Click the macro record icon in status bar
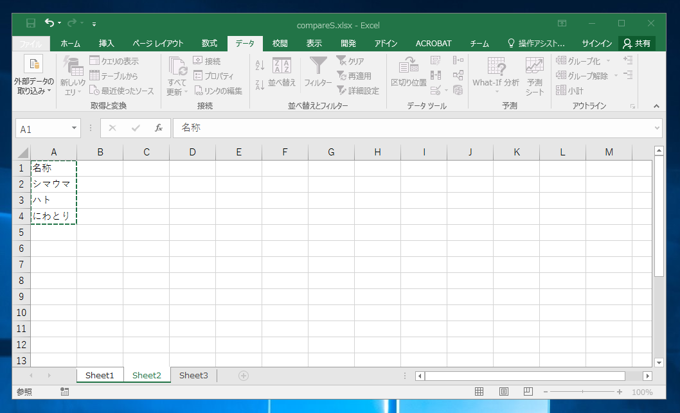This screenshot has width=680, height=413. pyautogui.click(x=65, y=392)
